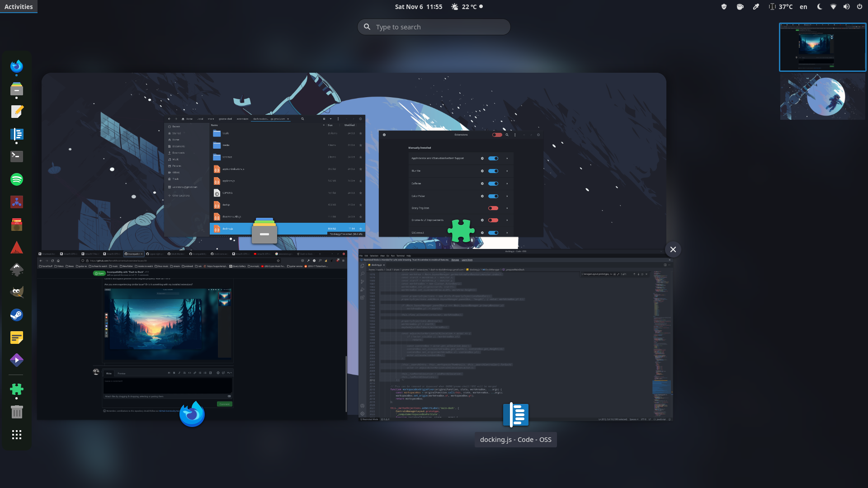Open the power system menu
This screenshot has width=868, height=488.
click(x=859, y=7)
